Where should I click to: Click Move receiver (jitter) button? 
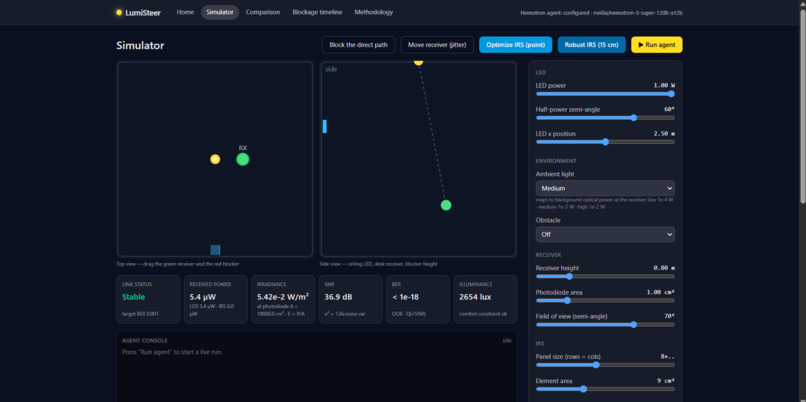click(437, 45)
